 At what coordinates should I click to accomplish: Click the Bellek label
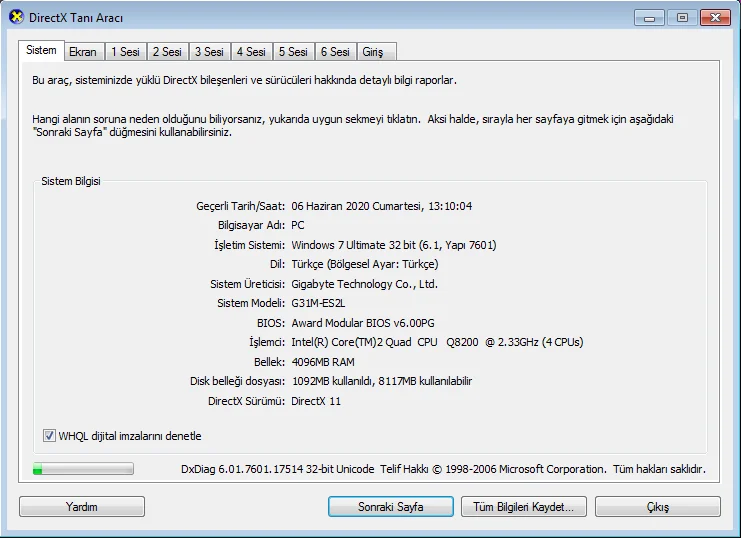[269, 362]
